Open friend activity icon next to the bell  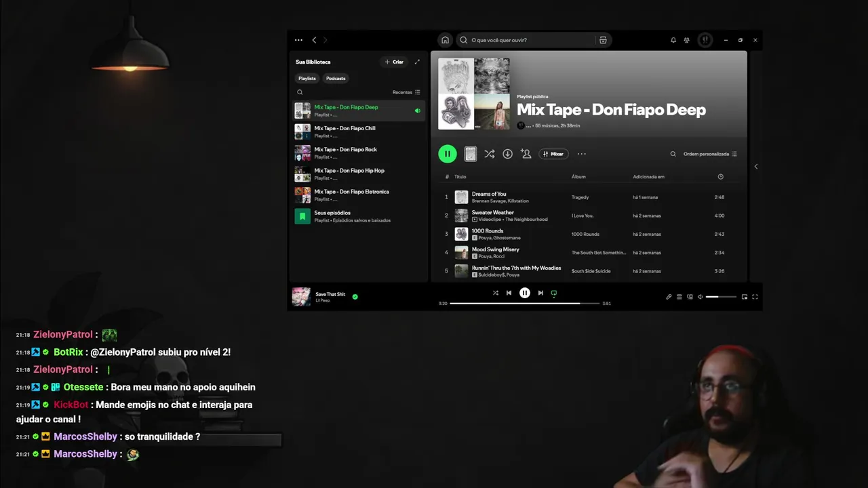click(687, 40)
